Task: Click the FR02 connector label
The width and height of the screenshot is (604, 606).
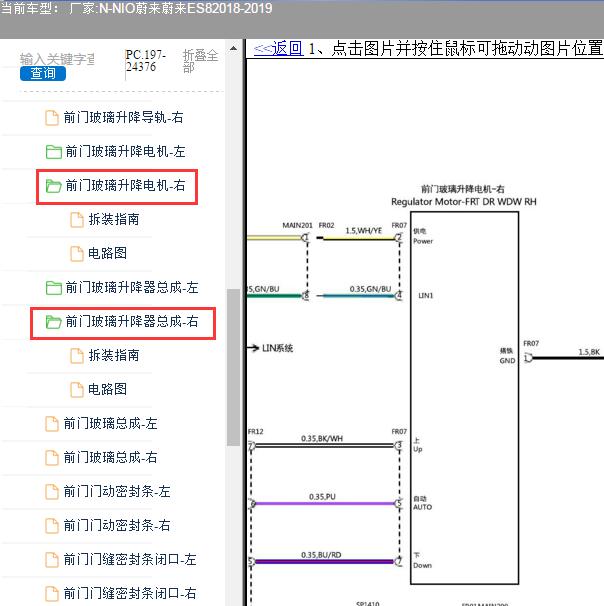Action: [326, 225]
